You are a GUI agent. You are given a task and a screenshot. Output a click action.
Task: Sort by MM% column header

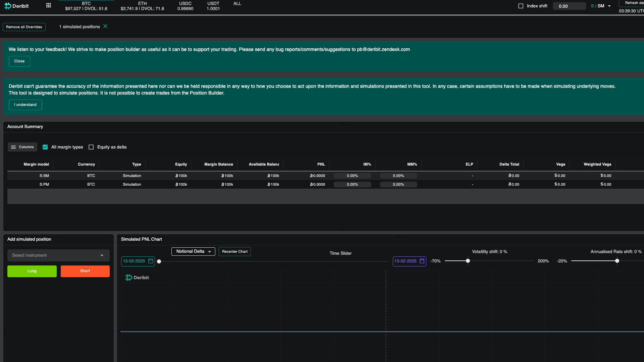click(412, 164)
